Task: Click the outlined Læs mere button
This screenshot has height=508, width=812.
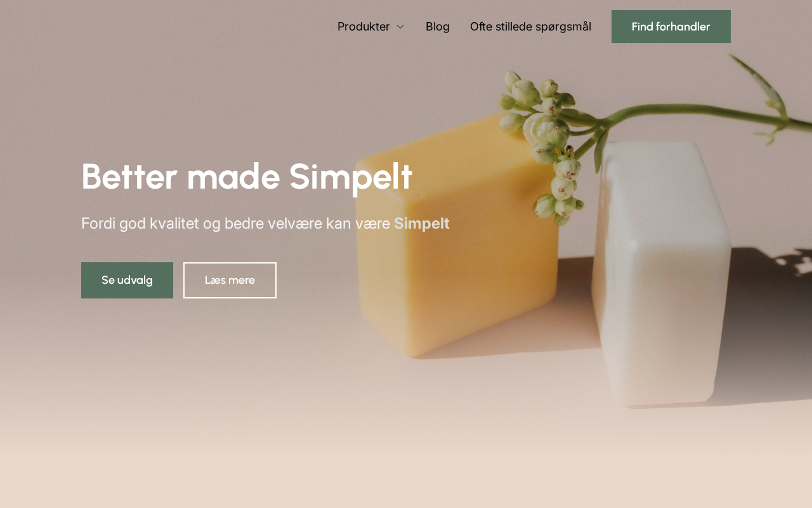Action: [230, 280]
